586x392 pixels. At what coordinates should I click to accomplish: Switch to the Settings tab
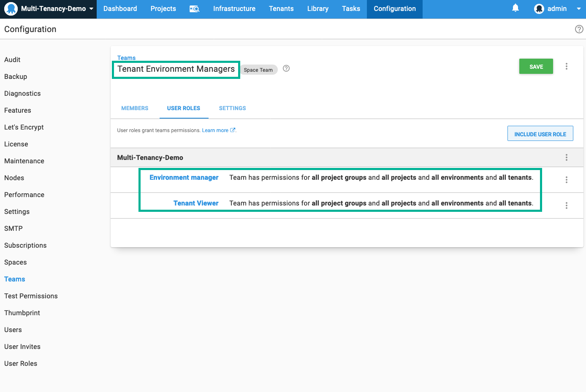click(x=232, y=108)
